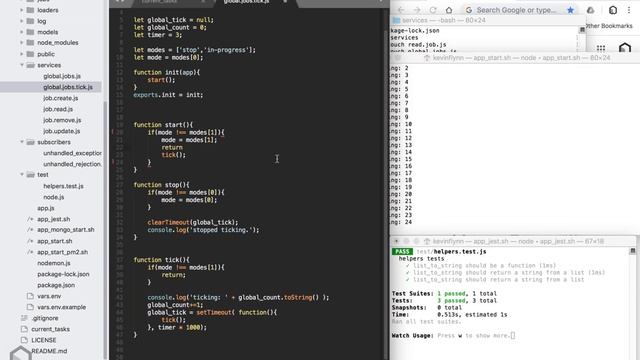
Task: Open vars.env.example file
Action: 62,307
